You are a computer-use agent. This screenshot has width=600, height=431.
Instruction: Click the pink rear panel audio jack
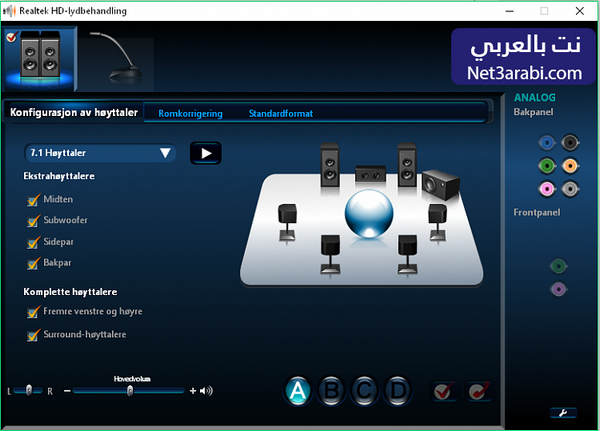[x=547, y=189]
